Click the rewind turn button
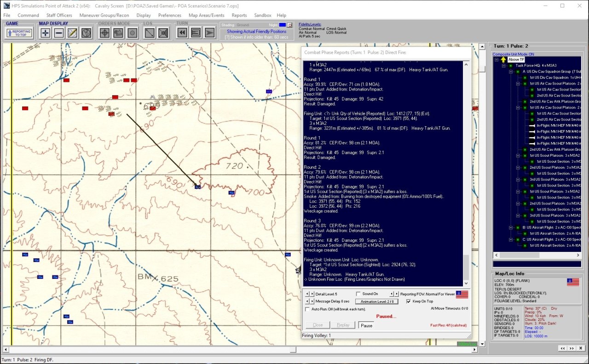589x364 pixels. (x=182, y=33)
